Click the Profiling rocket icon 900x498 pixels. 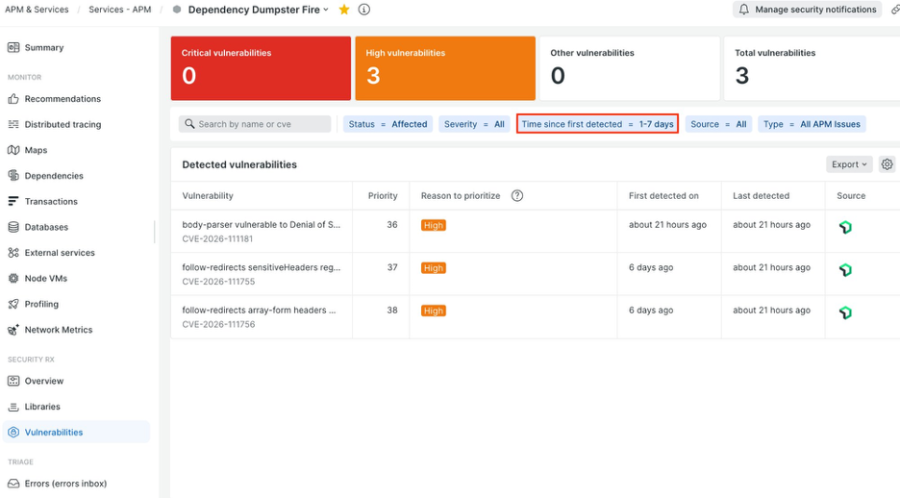click(13, 304)
